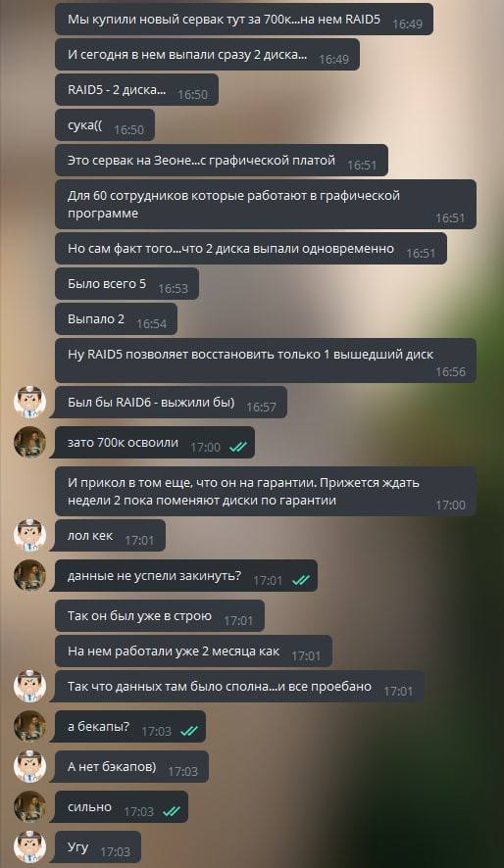Click the 'Так что данных там было' message
The height and width of the screenshot is (868, 504).
pyautogui.click(x=239, y=687)
